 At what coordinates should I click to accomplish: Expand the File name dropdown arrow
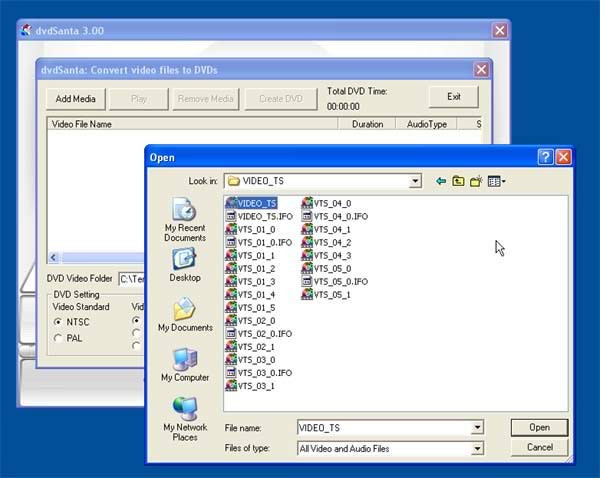tap(477, 427)
